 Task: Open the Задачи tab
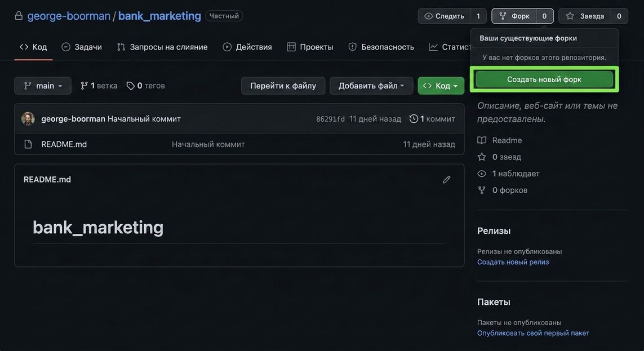pos(82,47)
